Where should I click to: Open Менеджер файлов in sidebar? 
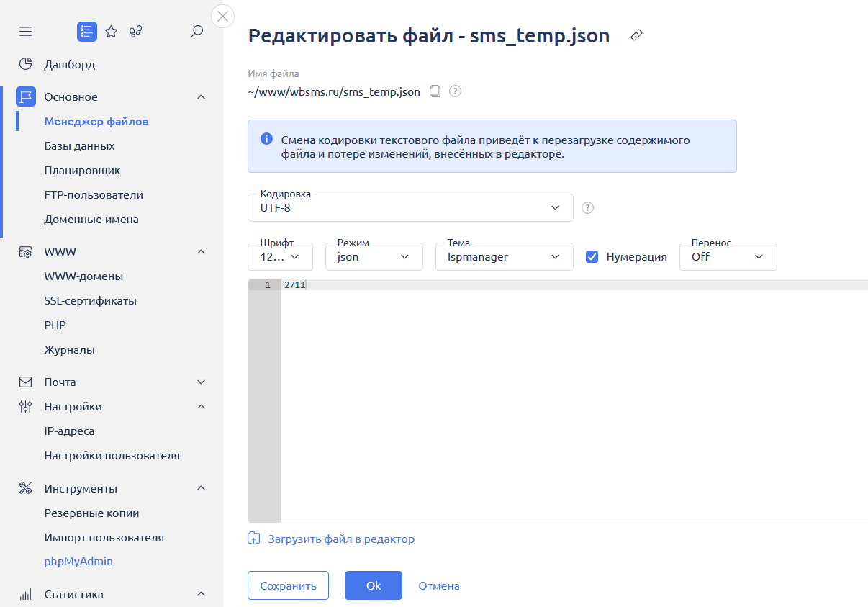(x=96, y=122)
